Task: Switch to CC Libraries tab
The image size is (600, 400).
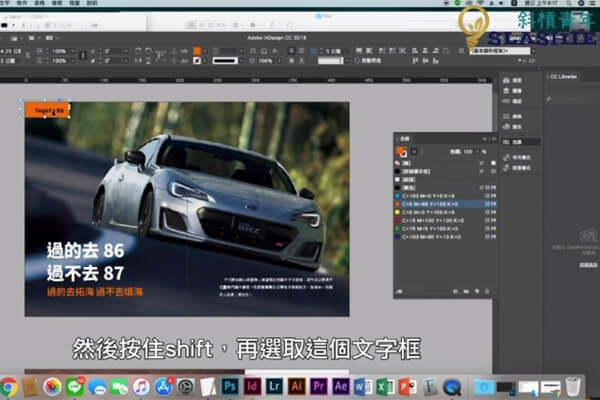Action: [563, 77]
